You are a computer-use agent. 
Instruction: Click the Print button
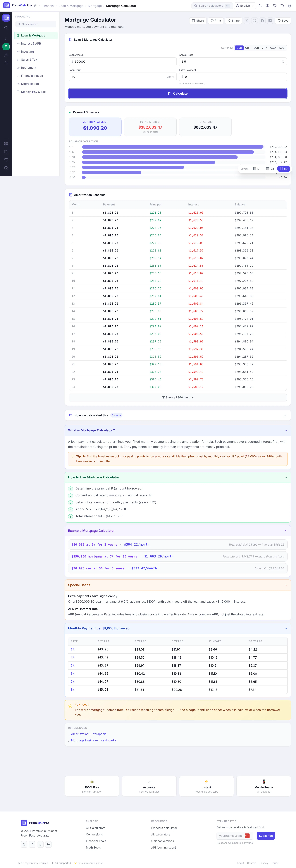click(x=216, y=21)
